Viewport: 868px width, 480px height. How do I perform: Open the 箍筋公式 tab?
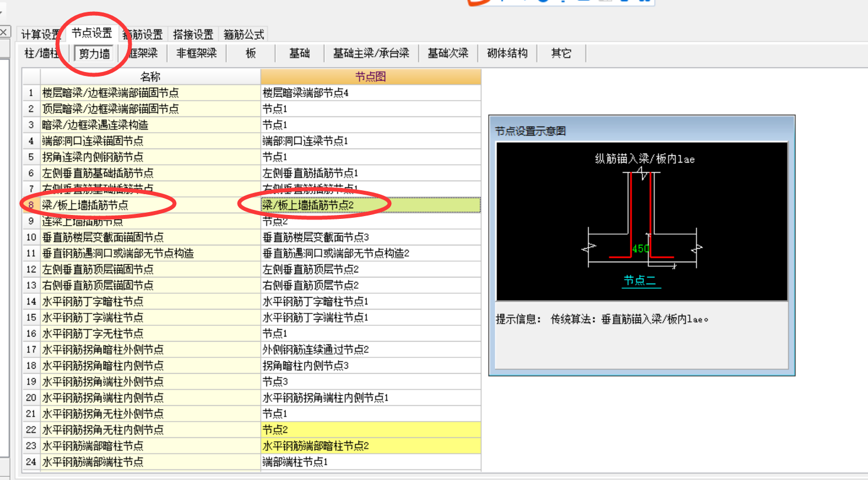[244, 34]
